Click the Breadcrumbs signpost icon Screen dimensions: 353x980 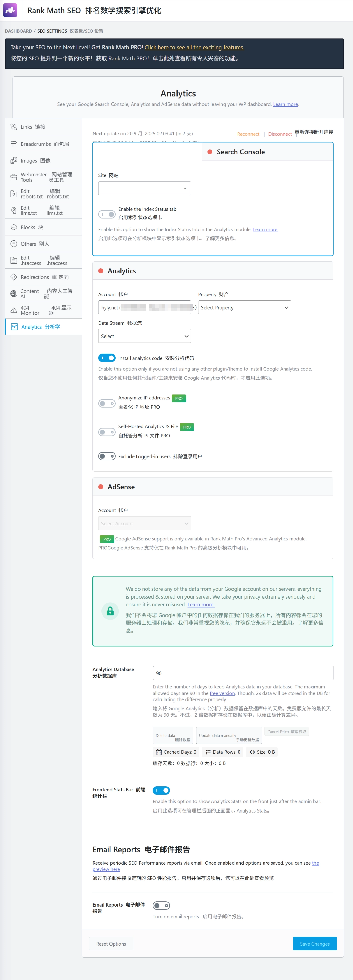click(x=14, y=144)
